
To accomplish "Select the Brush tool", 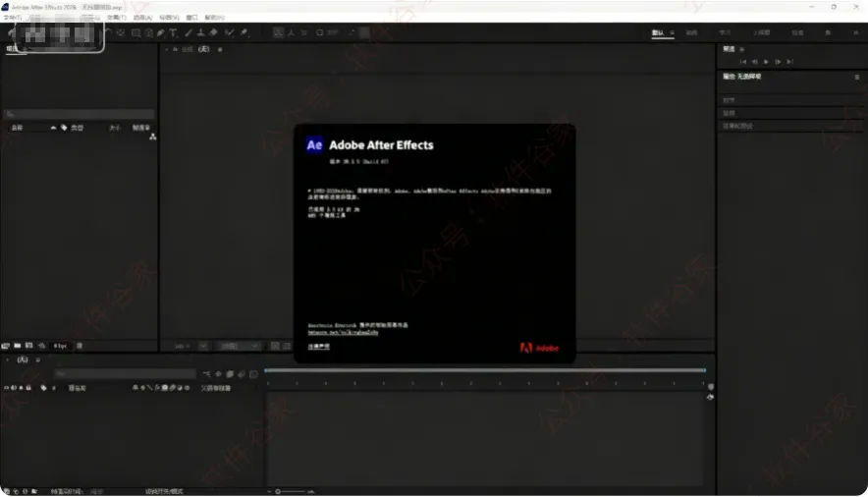I will [189, 32].
